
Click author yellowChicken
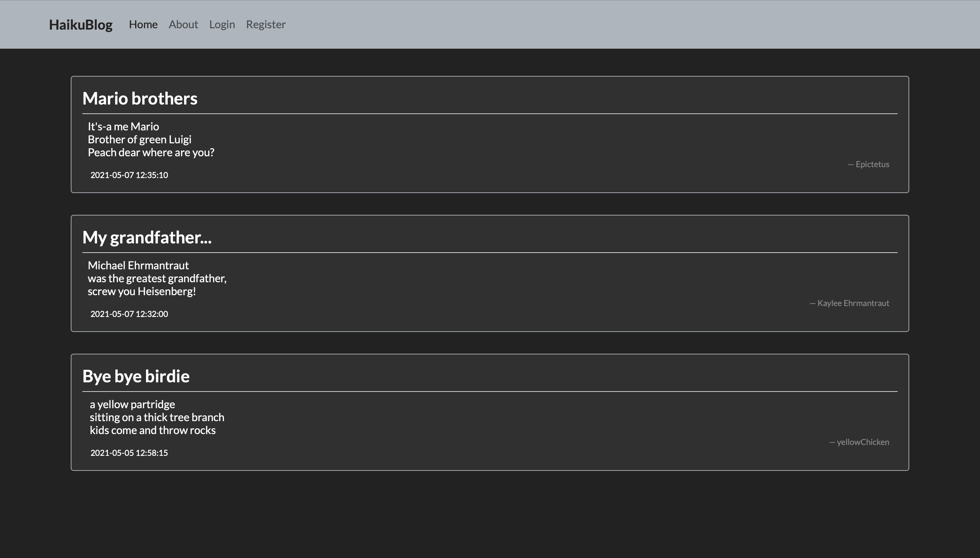tap(862, 442)
